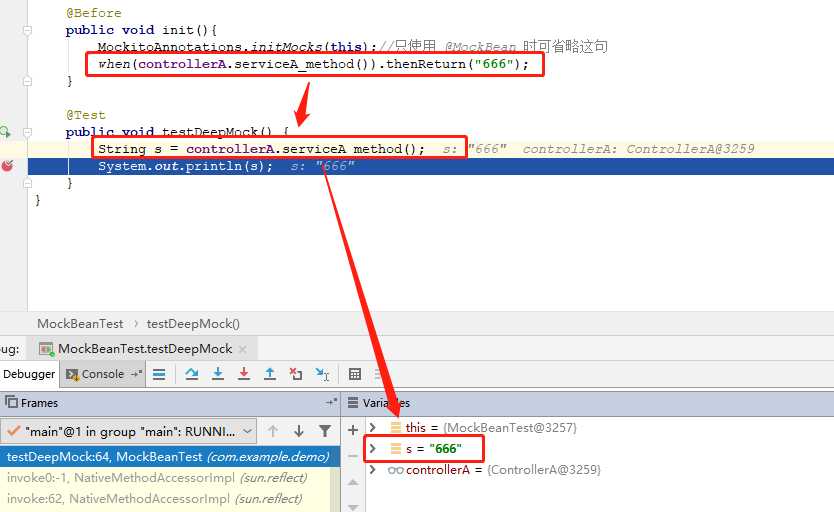Select frame invoke:62, NativeMethodAccessorImpl

(165, 499)
